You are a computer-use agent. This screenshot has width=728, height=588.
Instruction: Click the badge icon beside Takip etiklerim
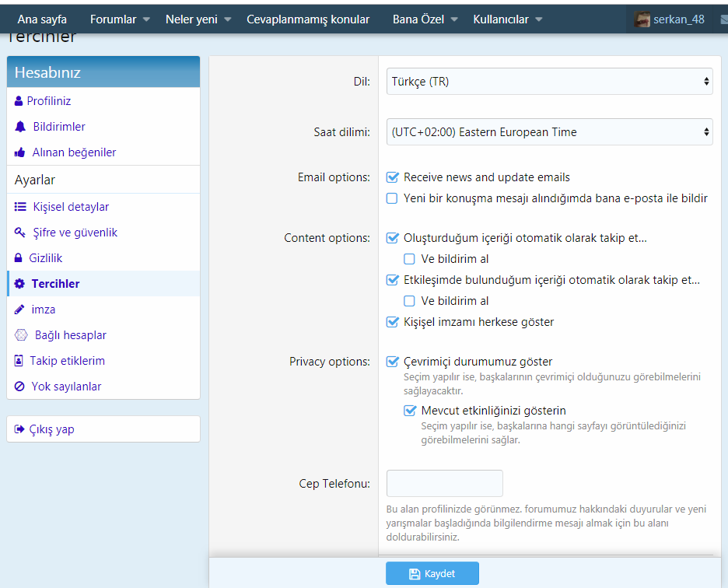click(19, 360)
